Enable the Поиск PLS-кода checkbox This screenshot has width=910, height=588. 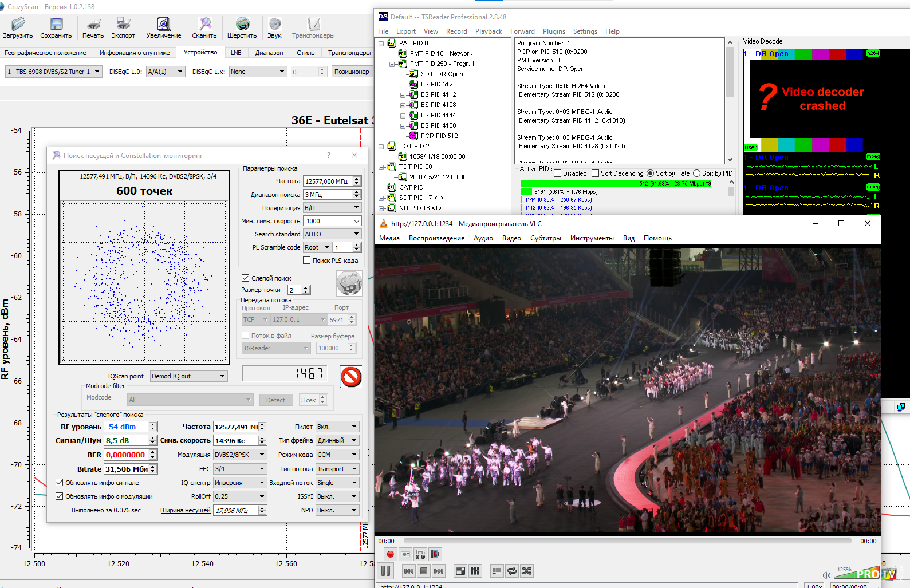pyautogui.click(x=307, y=261)
